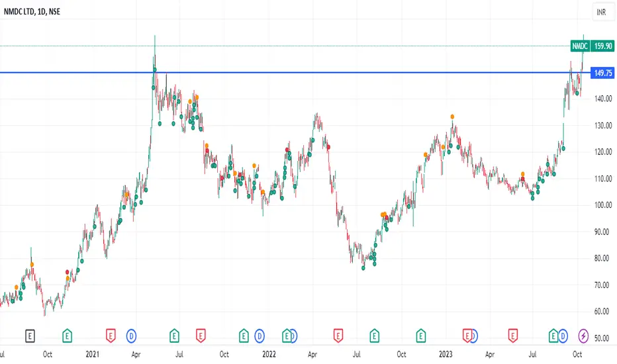Open red earnings E marker between Jul and Oct 2021
The height and width of the screenshot is (364, 617).
point(201,336)
